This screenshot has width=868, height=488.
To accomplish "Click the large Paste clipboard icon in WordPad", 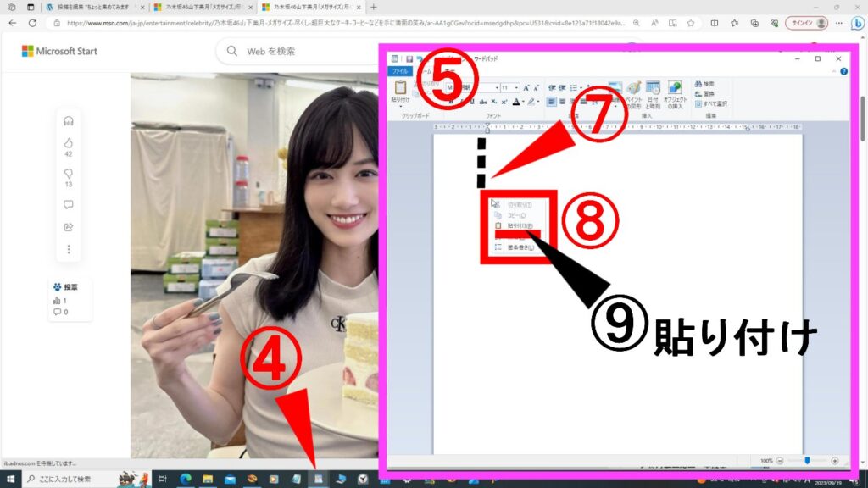I will (x=400, y=87).
